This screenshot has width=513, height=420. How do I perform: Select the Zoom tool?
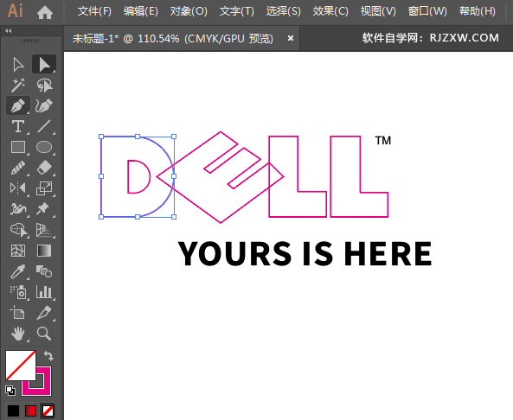point(44,334)
